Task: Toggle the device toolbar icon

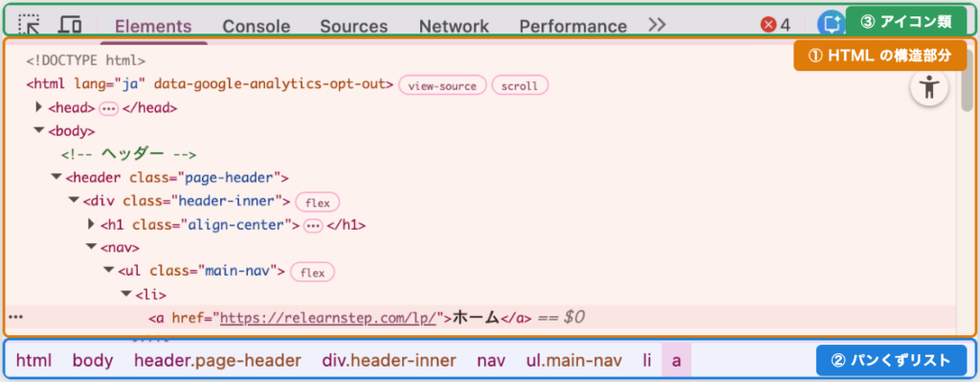Action: 70,24
